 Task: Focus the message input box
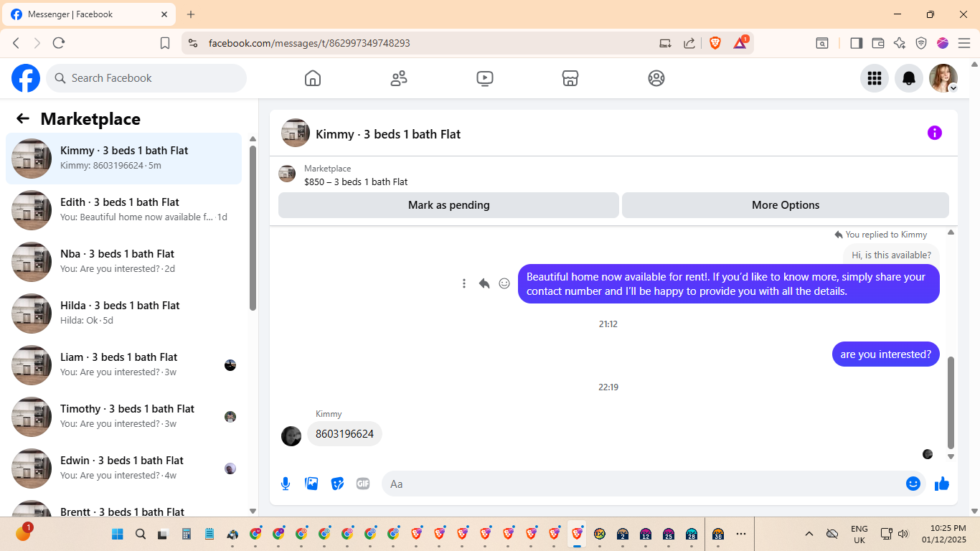[654, 484]
